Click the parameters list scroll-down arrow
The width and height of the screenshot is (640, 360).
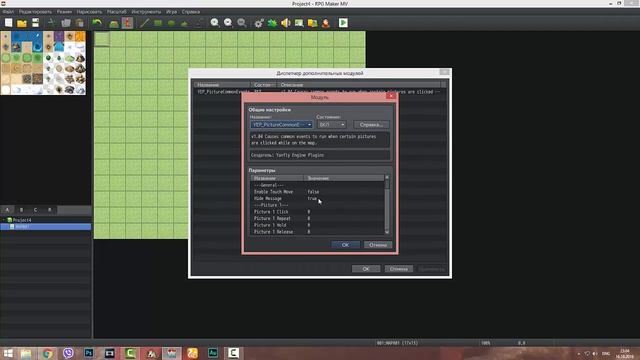coord(387,232)
